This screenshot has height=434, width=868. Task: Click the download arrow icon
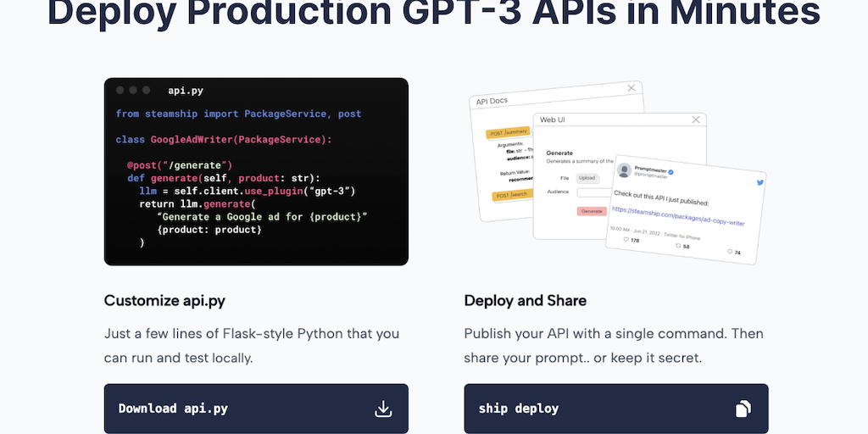[383, 409]
